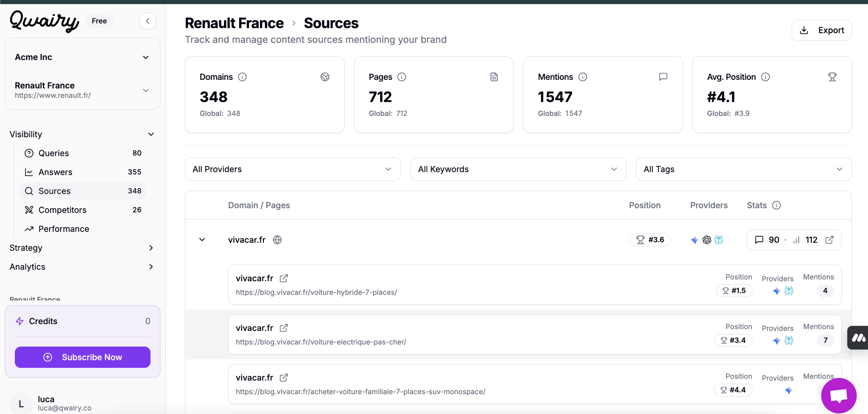Click the acheter-voiture-familiale-7-places URL
This screenshot has width=868, height=414.
coord(361,392)
